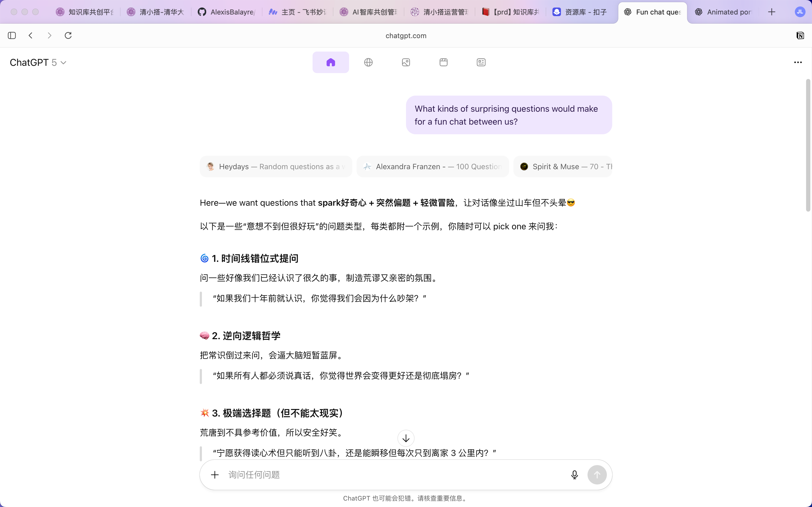Click the calendar-style icon in top bar
The height and width of the screenshot is (507, 812).
[x=443, y=62]
